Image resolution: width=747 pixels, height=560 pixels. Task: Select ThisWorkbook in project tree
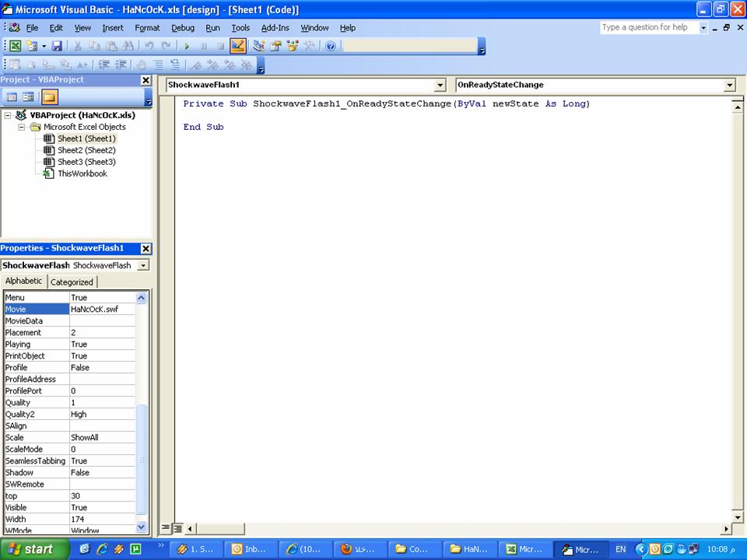point(82,173)
